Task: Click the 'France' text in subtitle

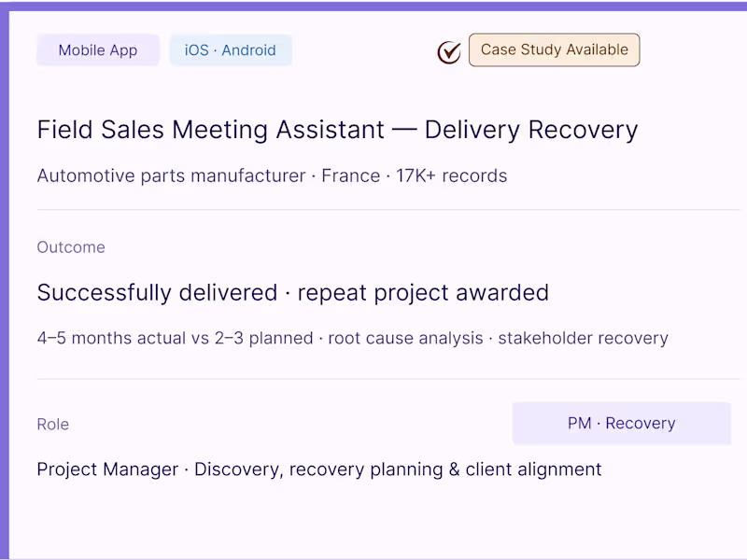Action: click(351, 175)
